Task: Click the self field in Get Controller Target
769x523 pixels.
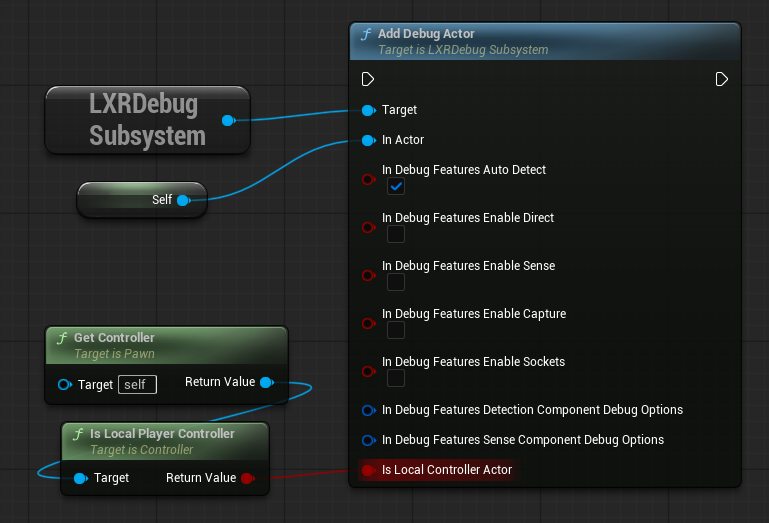Action: 137,385
